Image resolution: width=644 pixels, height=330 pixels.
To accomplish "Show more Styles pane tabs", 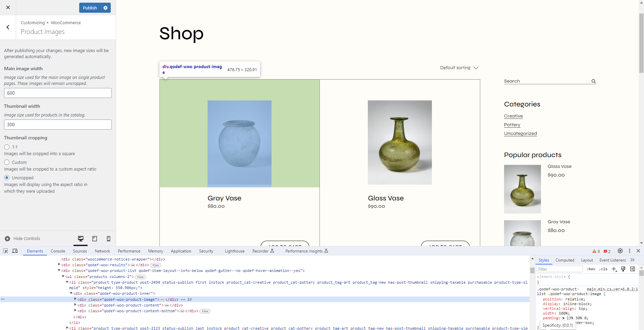I will tap(633, 260).
